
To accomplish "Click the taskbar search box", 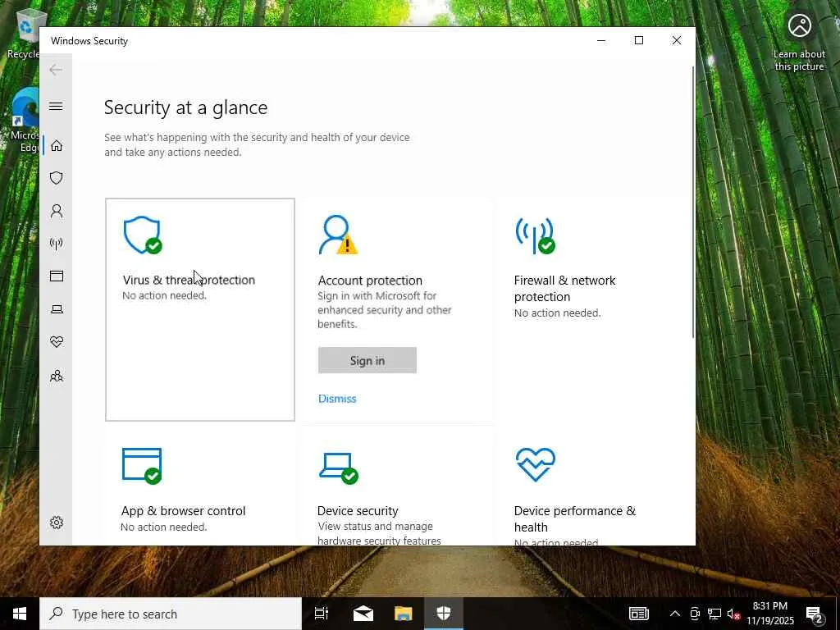I will coord(171,614).
